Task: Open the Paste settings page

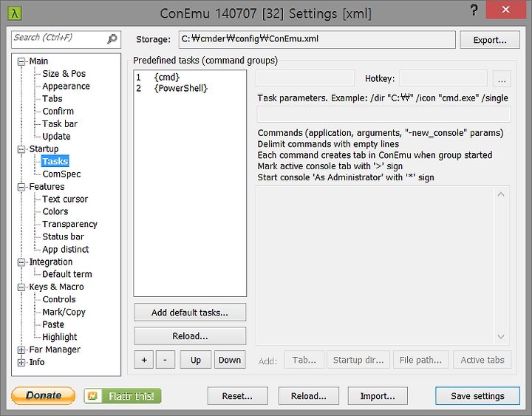Action: (53, 324)
